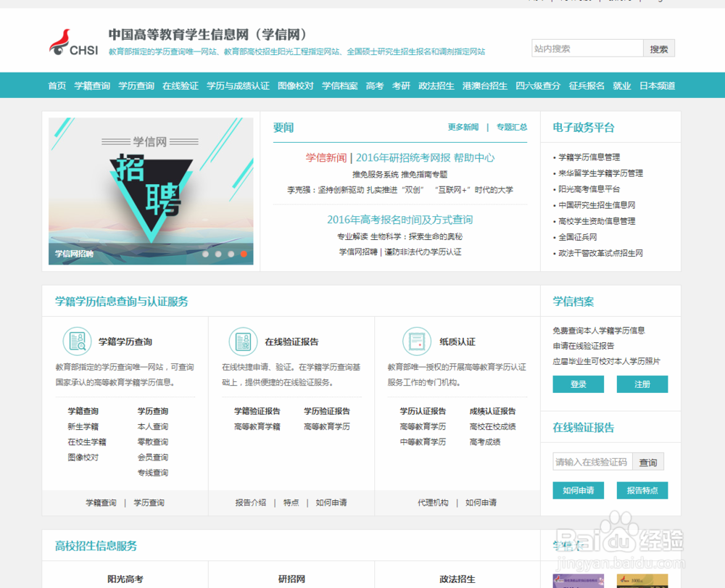Click the 纸质认证 circular icon
The width and height of the screenshot is (725, 588).
417,341
